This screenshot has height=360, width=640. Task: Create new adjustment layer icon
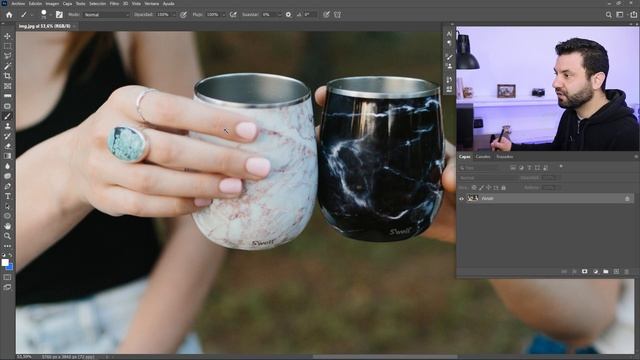(x=595, y=271)
